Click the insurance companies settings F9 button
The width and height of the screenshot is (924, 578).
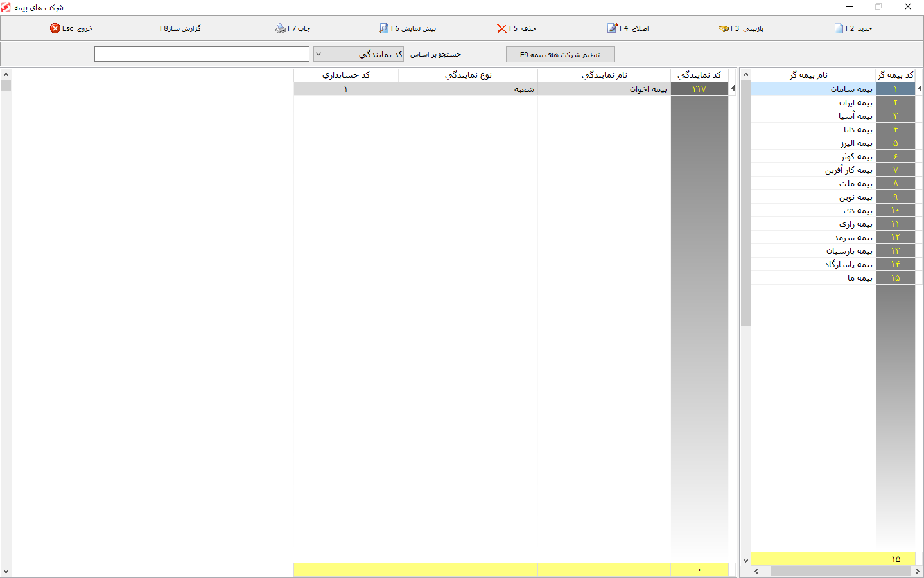560,55
